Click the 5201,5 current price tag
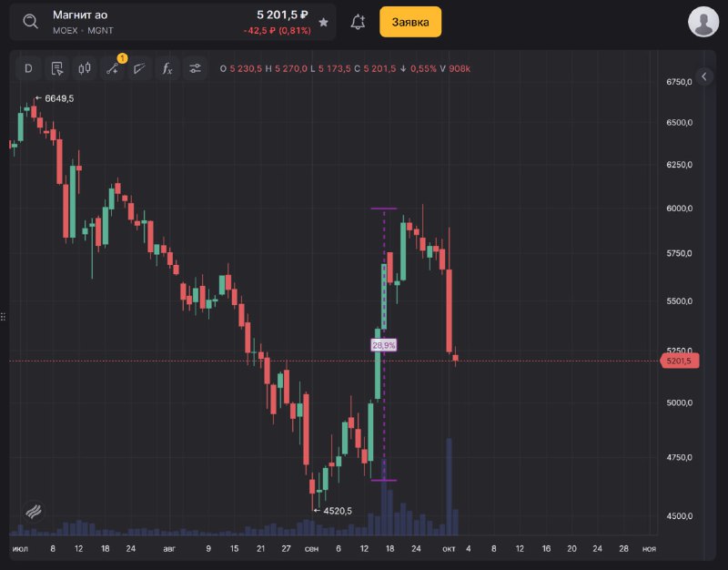This screenshot has height=570, width=728. point(679,361)
